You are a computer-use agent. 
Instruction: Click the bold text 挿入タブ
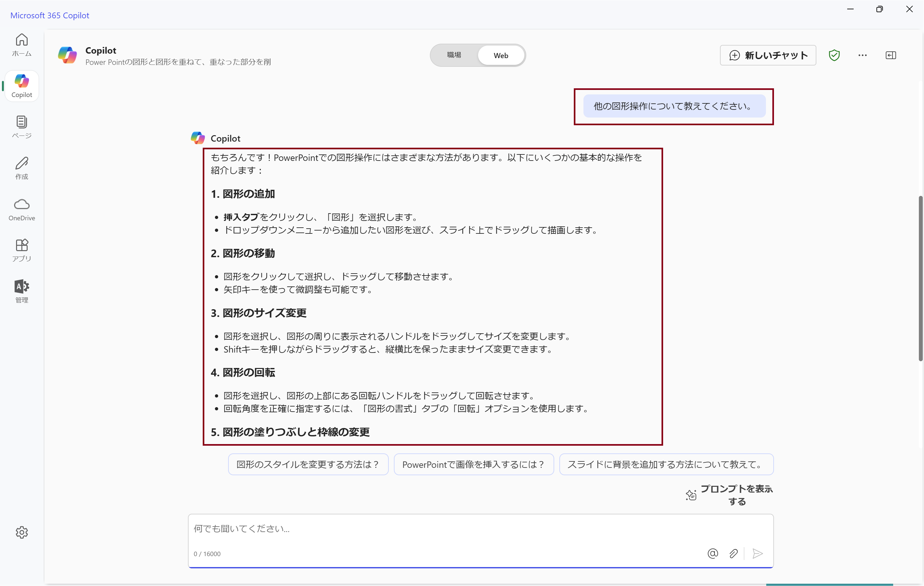click(x=241, y=217)
